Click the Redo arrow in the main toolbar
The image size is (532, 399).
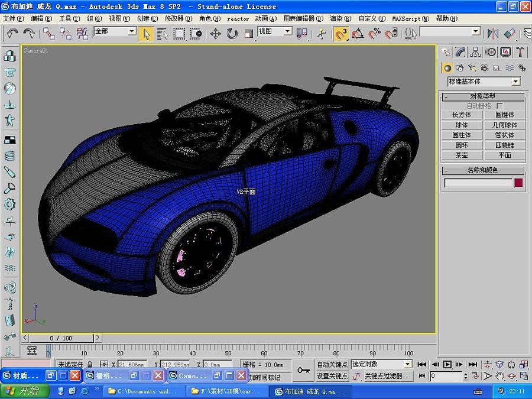[x=29, y=34]
